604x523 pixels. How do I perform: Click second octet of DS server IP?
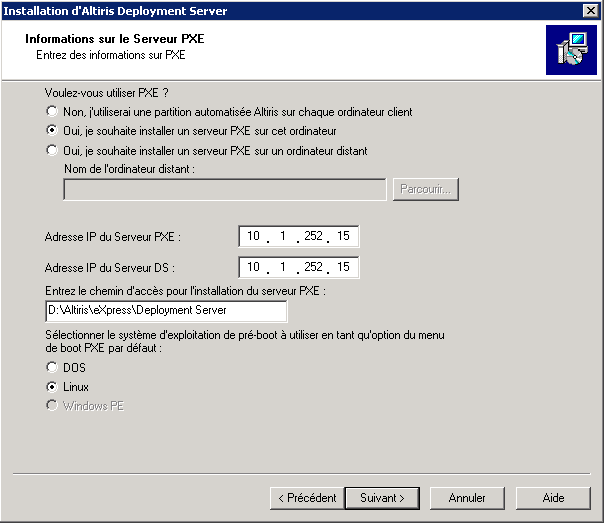[x=284, y=268]
